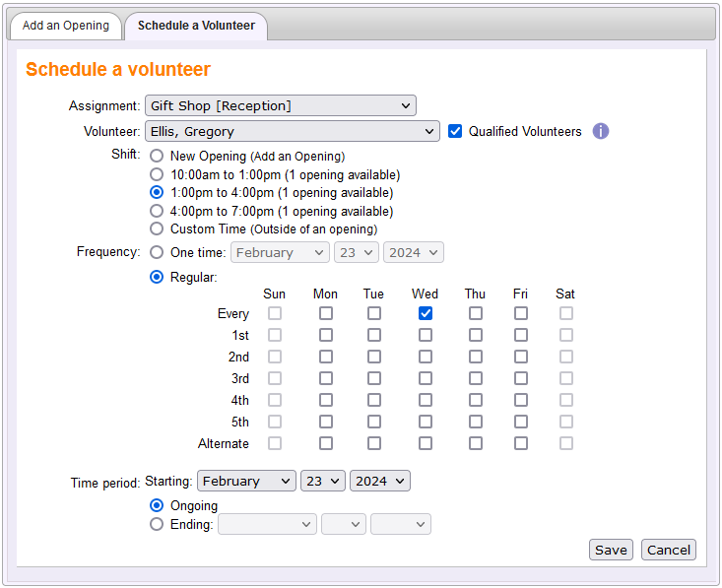This screenshot has width=722, height=588.
Task: Check the Alternate Monday checkbox
Action: click(326, 443)
